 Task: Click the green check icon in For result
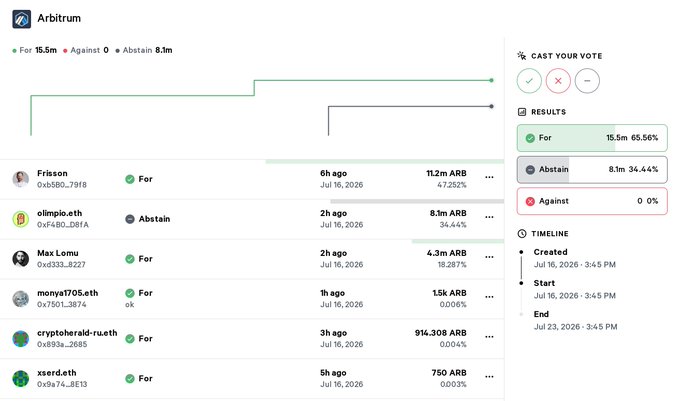530,138
